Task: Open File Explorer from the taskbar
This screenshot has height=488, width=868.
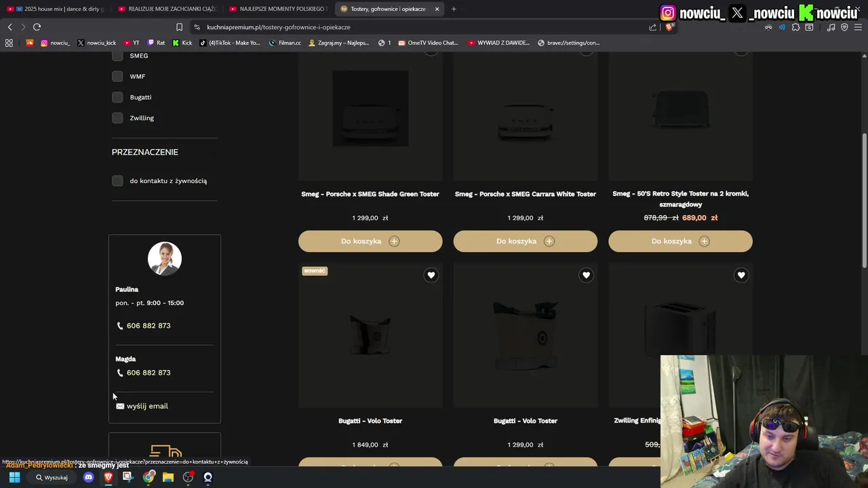Action: (167, 477)
